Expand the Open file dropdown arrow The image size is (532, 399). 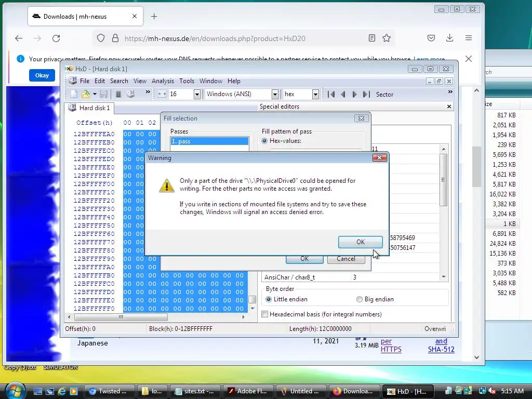pyautogui.click(x=95, y=94)
